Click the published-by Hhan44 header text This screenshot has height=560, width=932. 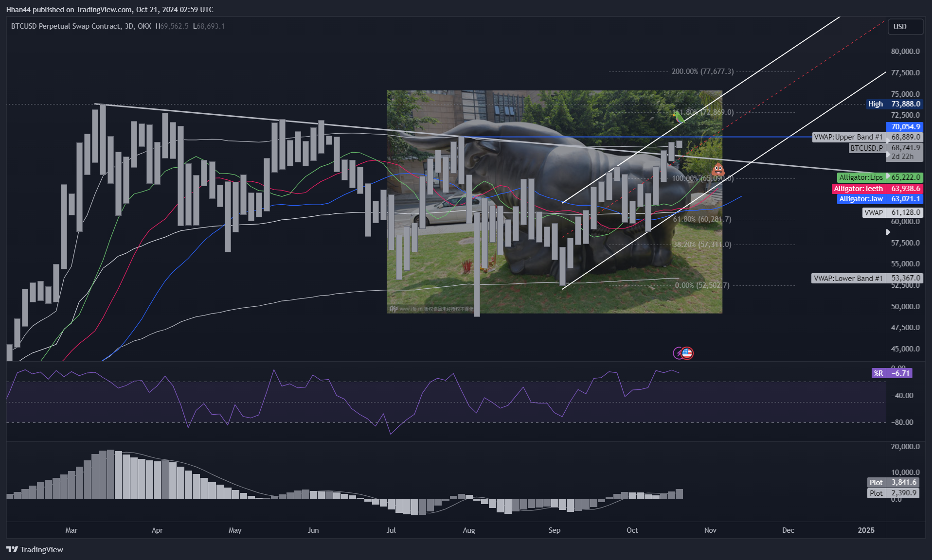point(109,9)
